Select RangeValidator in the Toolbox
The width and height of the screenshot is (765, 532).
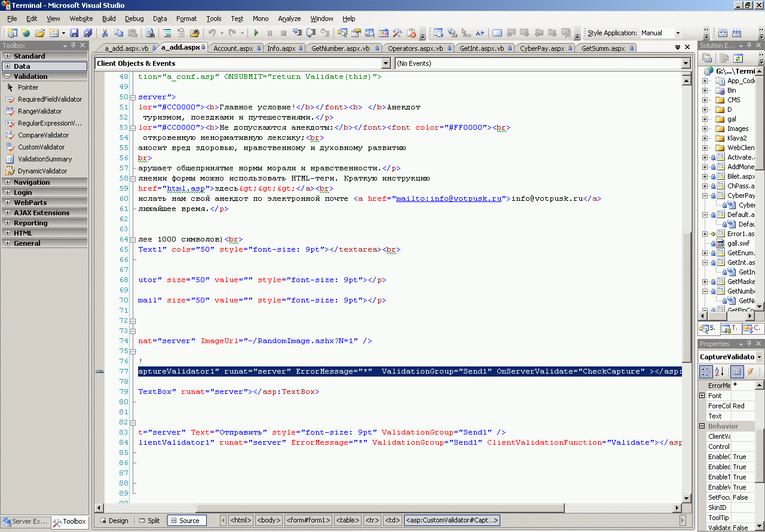pos(39,111)
